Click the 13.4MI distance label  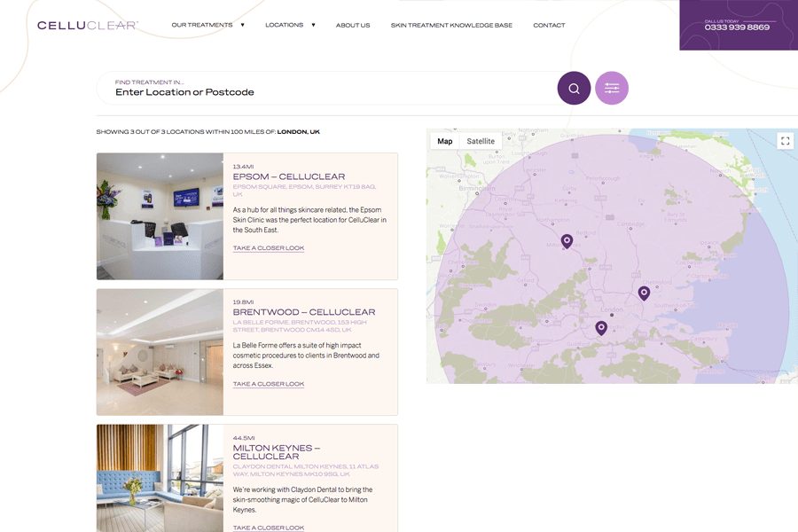pyautogui.click(x=243, y=167)
